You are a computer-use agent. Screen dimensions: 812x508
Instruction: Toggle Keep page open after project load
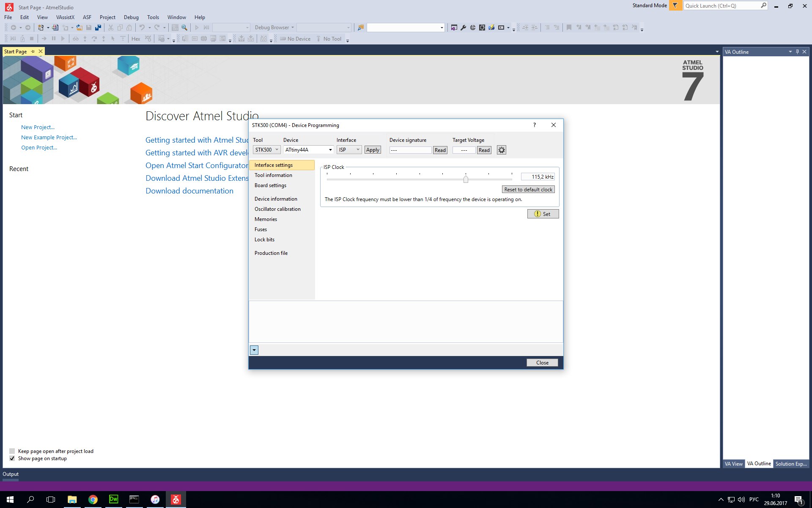(12, 451)
